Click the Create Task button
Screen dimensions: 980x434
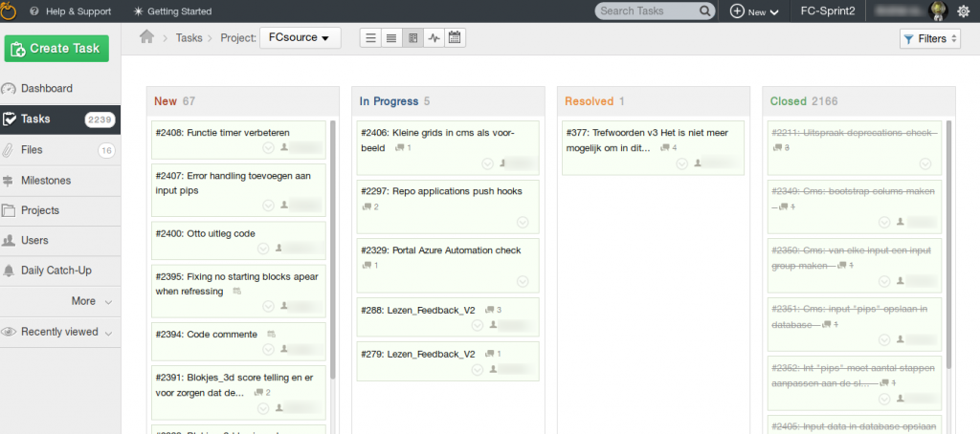pyautogui.click(x=56, y=49)
